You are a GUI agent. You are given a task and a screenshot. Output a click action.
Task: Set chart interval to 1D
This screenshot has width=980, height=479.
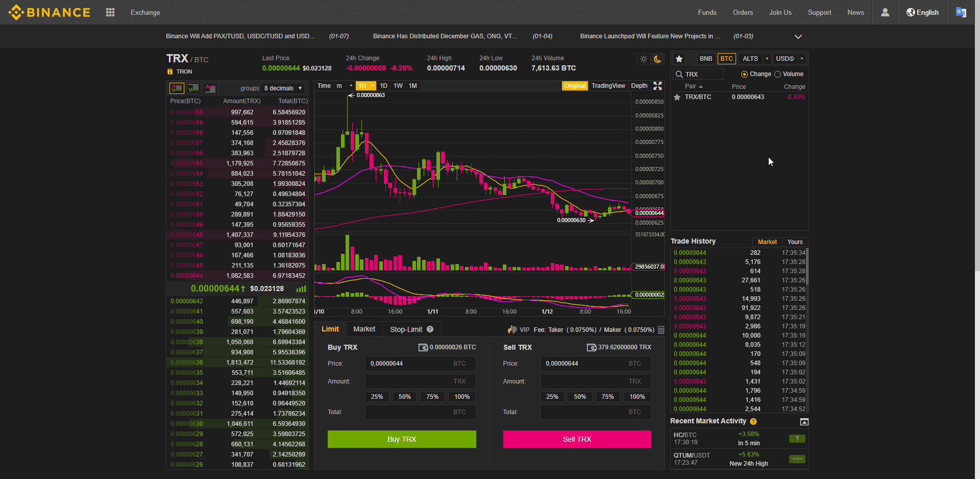point(383,86)
